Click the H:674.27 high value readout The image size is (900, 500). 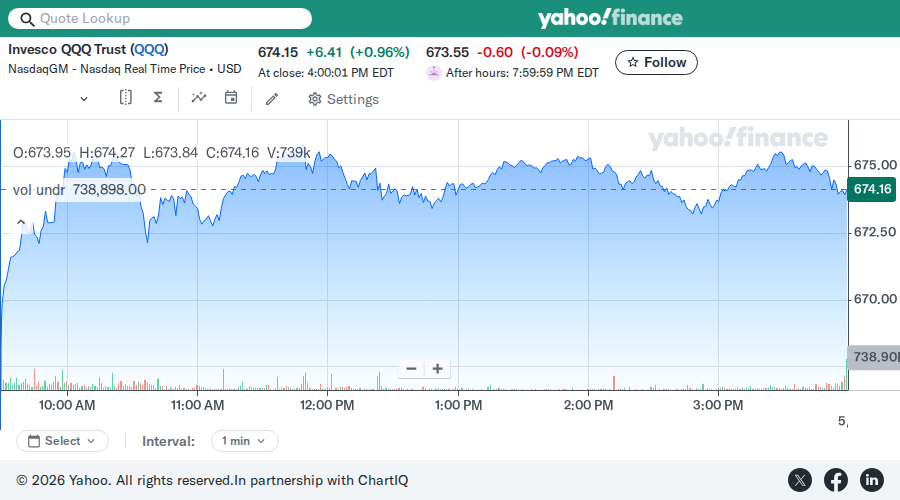pyautogui.click(x=107, y=153)
